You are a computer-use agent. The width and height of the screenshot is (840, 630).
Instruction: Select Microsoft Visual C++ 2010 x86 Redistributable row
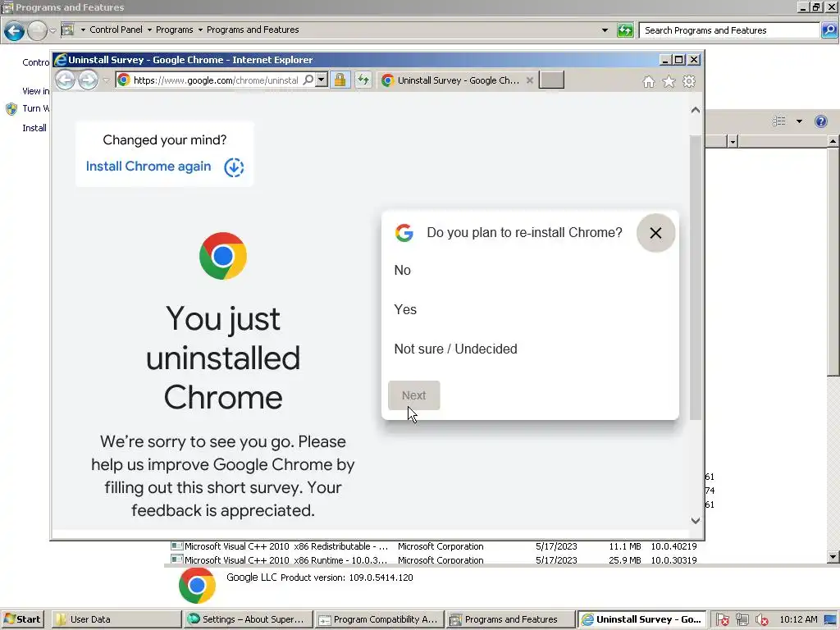click(x=434, y=546)
